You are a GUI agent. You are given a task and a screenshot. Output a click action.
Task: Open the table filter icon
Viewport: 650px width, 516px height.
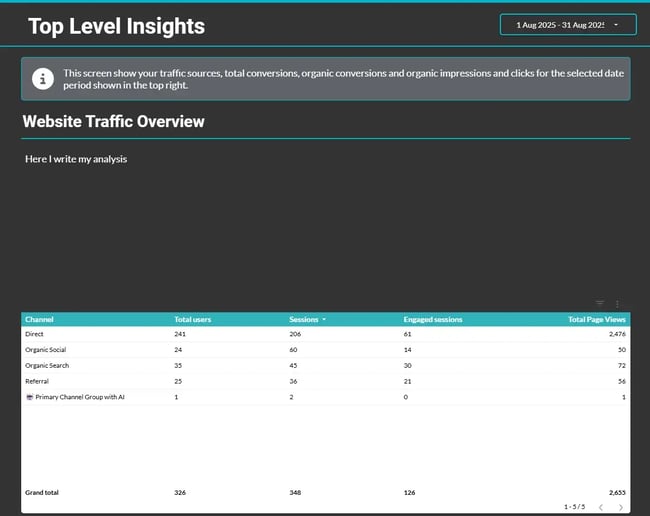coord(600,303)
